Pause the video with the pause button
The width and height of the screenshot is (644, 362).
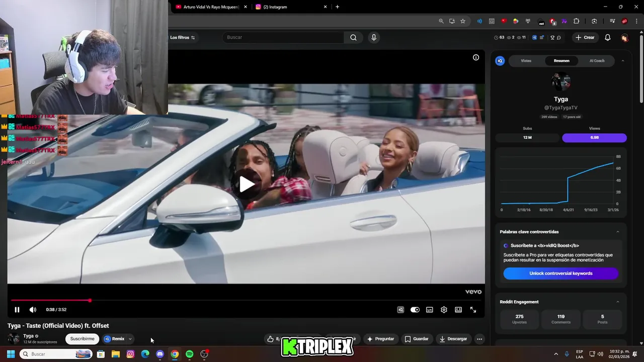pos(17,310)
